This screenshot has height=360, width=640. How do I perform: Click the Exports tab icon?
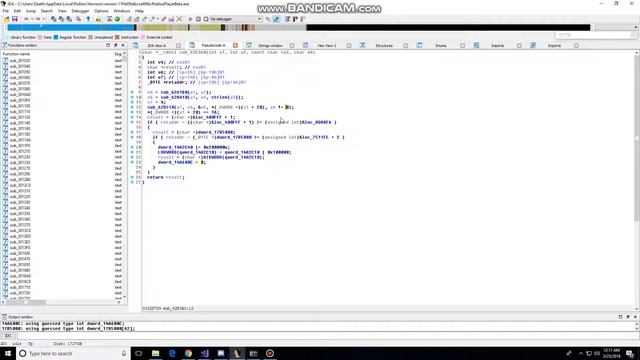[x=533, y=45]
